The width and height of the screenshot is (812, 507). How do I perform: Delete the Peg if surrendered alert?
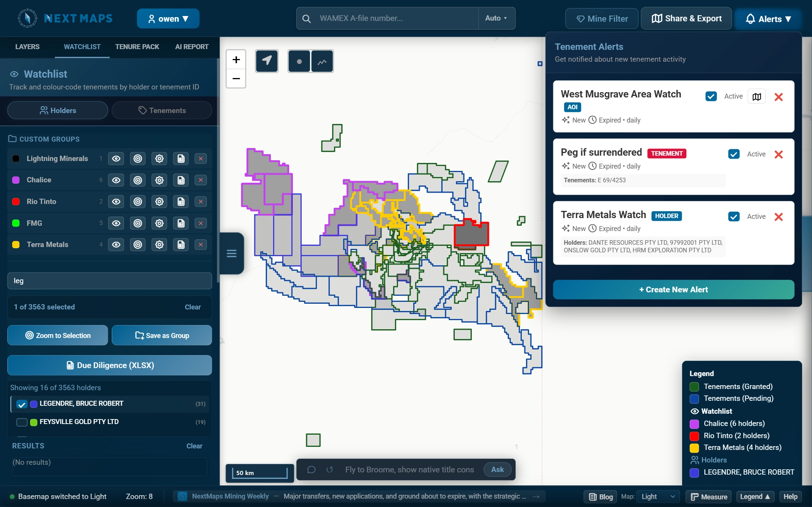point(778,154)
